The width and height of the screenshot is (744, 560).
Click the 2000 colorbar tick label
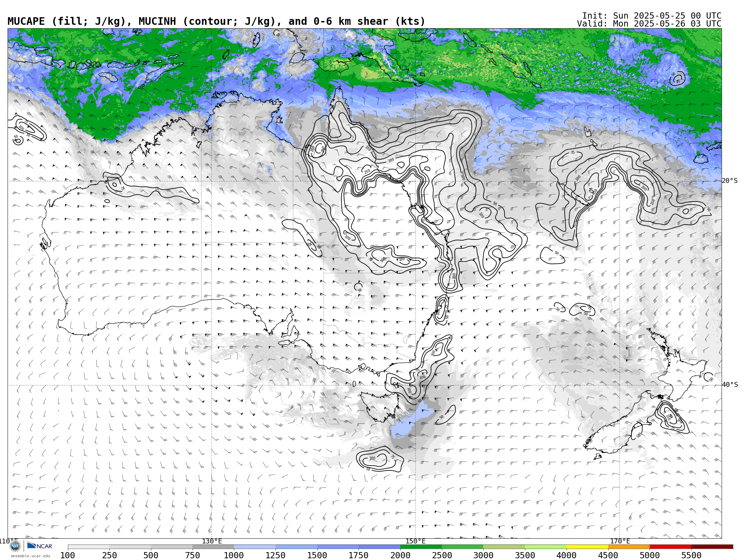tap(400, 555)
